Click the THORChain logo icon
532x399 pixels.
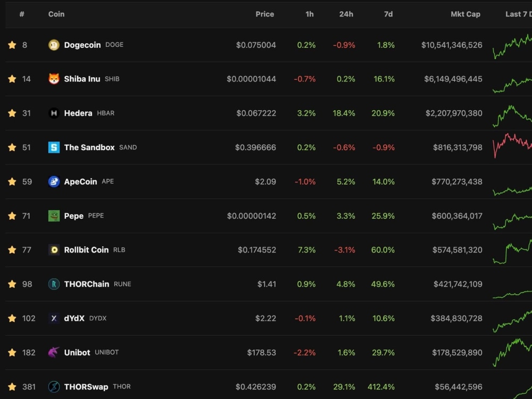pos(53,284)
